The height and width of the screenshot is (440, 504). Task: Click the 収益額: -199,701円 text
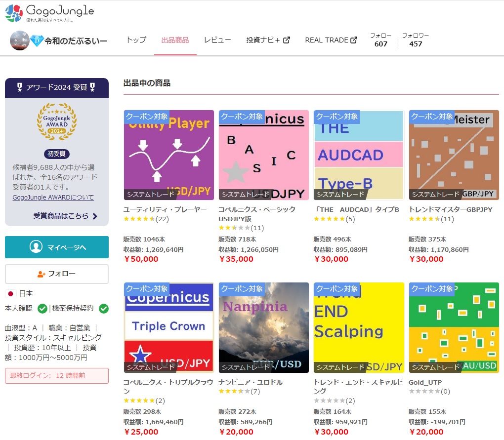437,422
